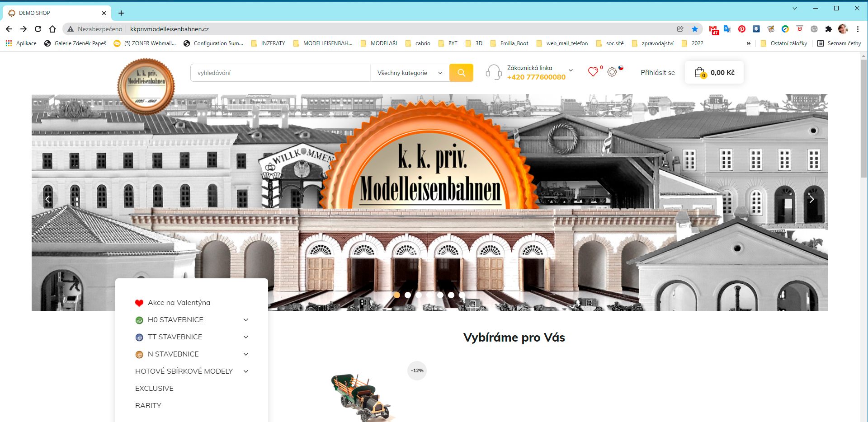Viewport: 868px width, 422px height.
Task: Show hidden bookmarks with double chevron
Action: pos(749,43)
